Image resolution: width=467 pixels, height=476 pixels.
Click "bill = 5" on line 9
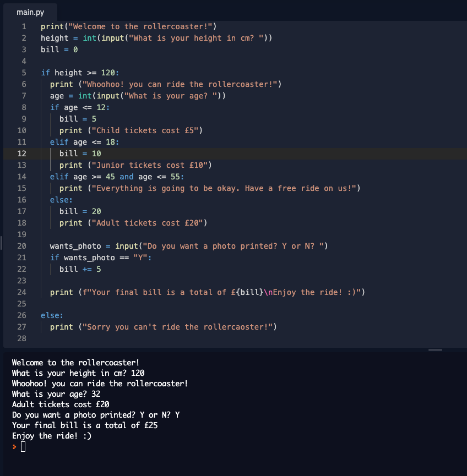[x=78, y=119]
